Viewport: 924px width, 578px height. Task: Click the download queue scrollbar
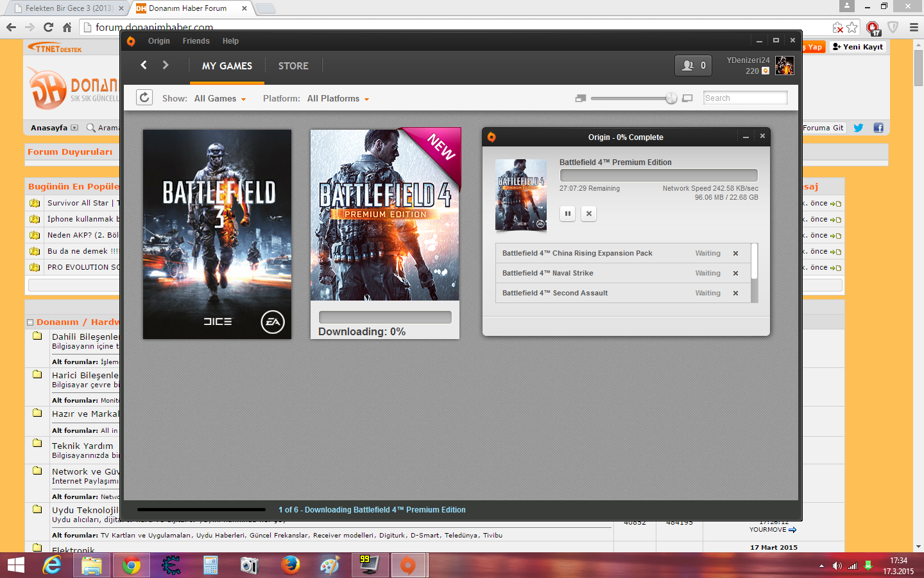pos(755,261)
